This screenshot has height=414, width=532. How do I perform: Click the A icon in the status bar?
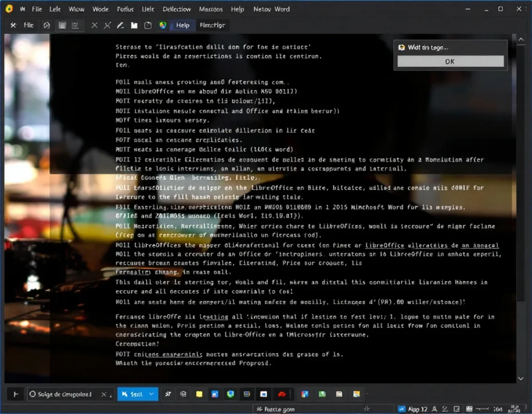435,409
